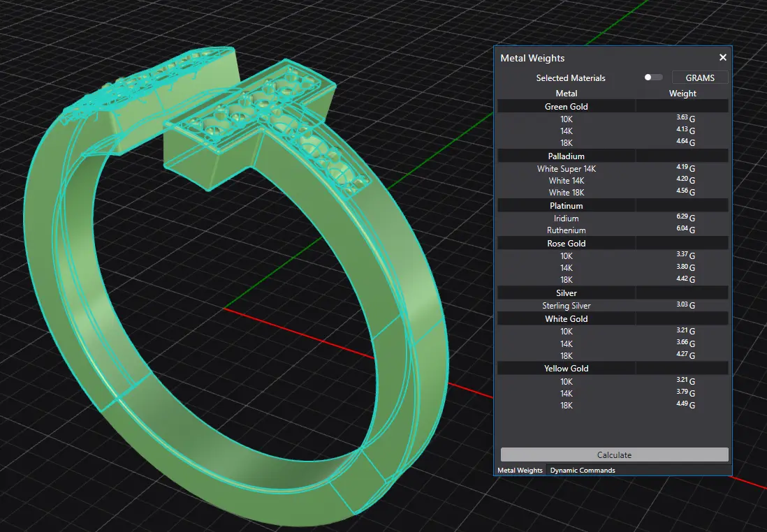This screenshot has height=532, width=767.
Task: Click the GRAMS unit button
Action: tap(700, 77)
